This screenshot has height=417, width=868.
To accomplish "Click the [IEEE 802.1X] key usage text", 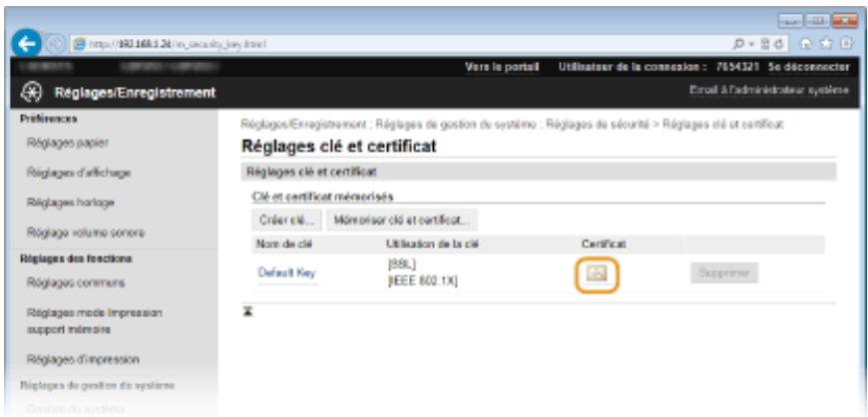I will [x=423, y=282].
